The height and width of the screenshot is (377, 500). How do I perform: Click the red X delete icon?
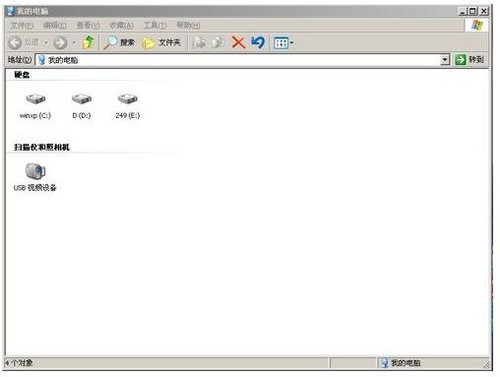click(x=238, y=43)
